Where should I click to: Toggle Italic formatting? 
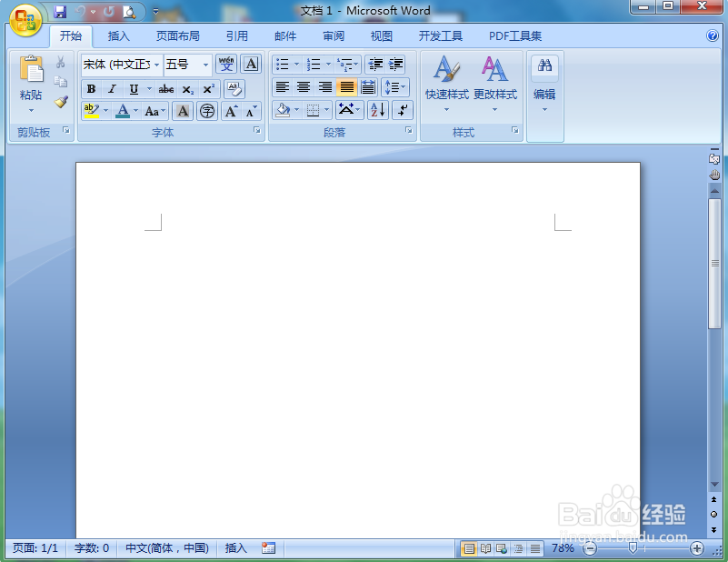pyautogui.click(x=112, y=89)
